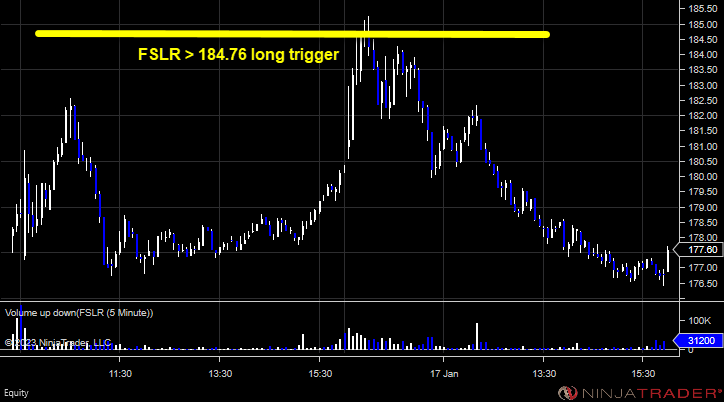The width and height of the screenshot is (724, 402).
Task: Select the yellow horizontal trigger line
Action: [x=292, y=34]
